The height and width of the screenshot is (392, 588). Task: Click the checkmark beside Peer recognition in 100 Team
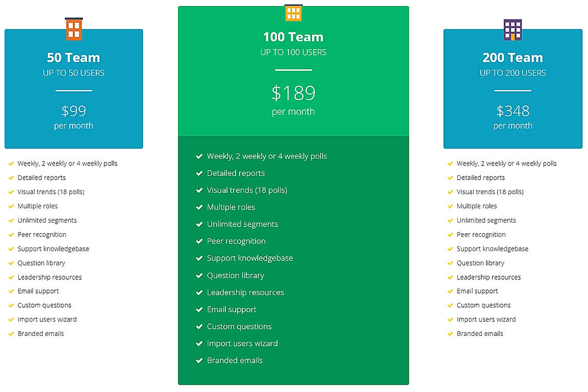(x=199, y=241)
